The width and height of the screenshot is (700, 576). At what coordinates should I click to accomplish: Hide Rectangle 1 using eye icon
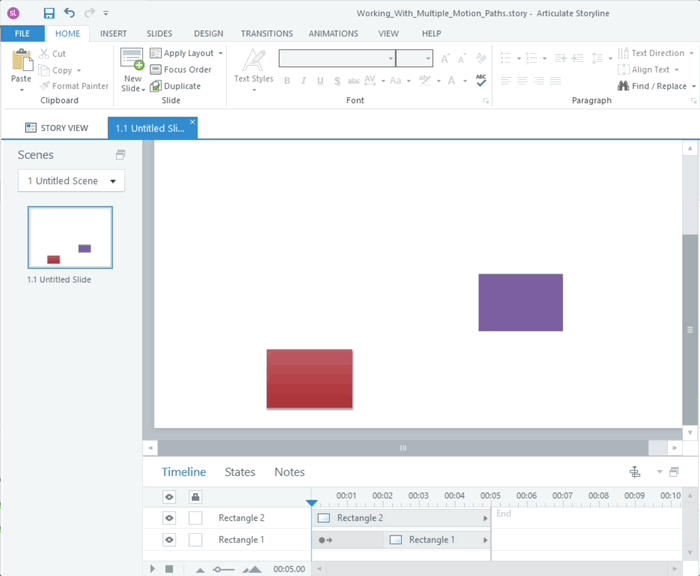point(169,540)
